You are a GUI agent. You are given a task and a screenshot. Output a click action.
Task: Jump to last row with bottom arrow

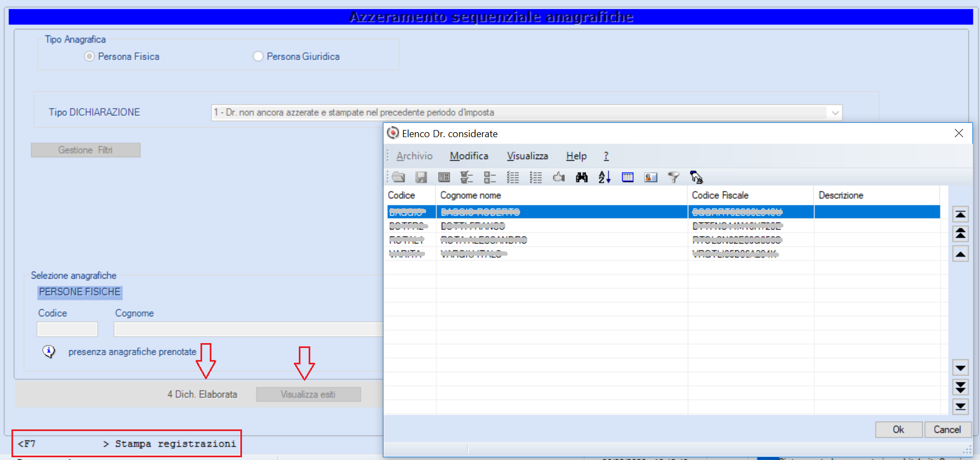(x=960, y=406)
